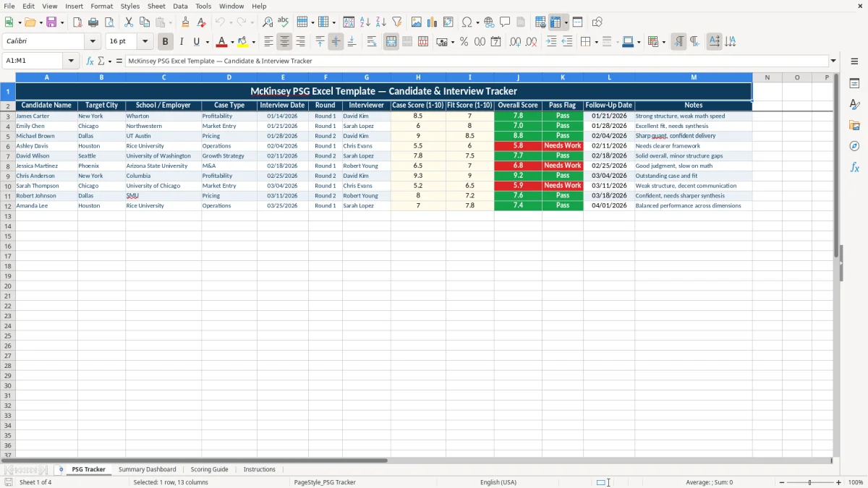Click the Sort toolbar icon
The image size is (868, 488).
[x=349, y=22]
